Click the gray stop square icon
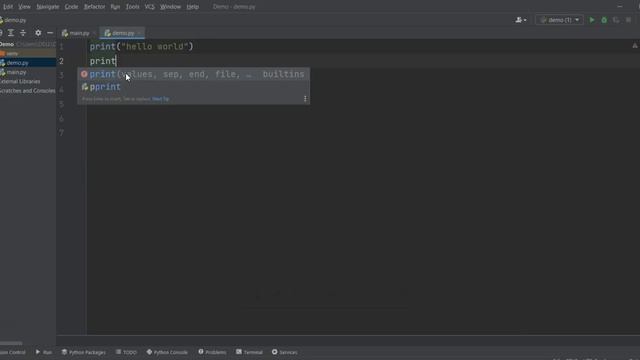This screenshot has width=640, height=360. tap(628, 20)
